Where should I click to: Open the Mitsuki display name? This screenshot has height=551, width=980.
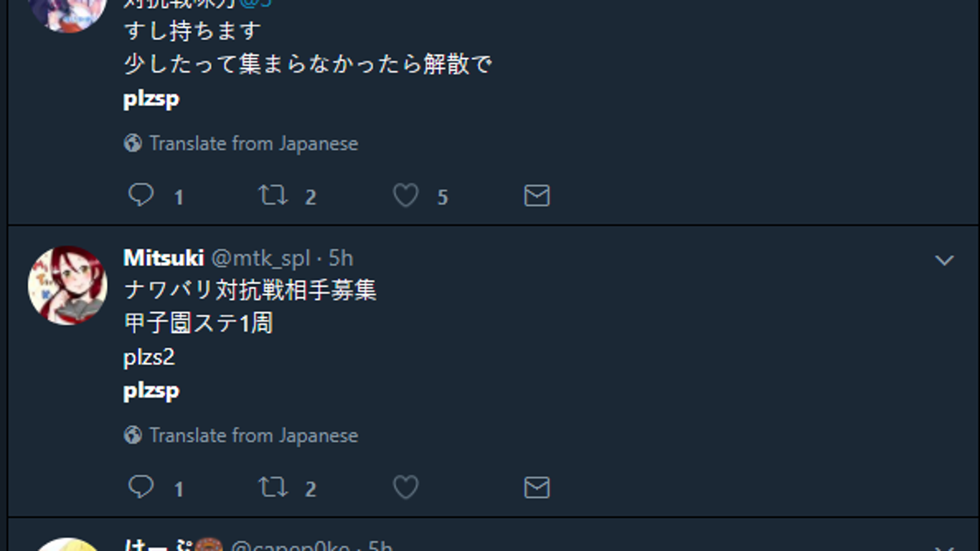click(x=163, y=258)
